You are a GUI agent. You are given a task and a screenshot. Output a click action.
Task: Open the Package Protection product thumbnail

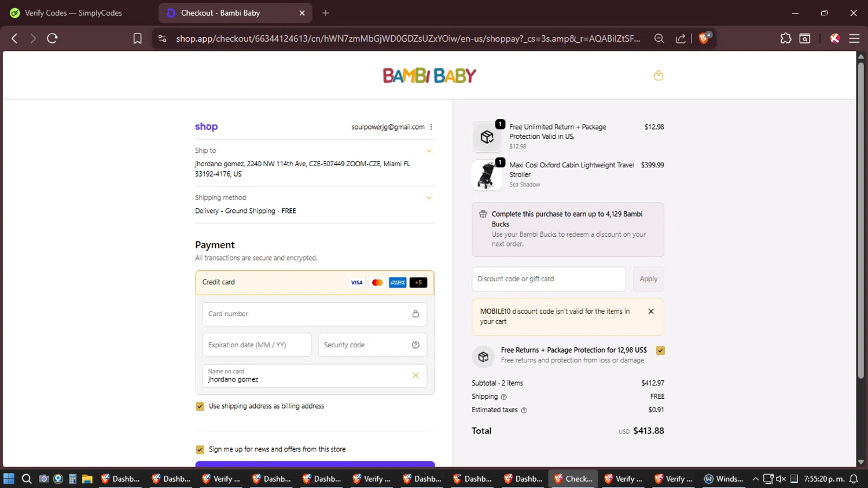pyautogui.click(x=487, y=137)
